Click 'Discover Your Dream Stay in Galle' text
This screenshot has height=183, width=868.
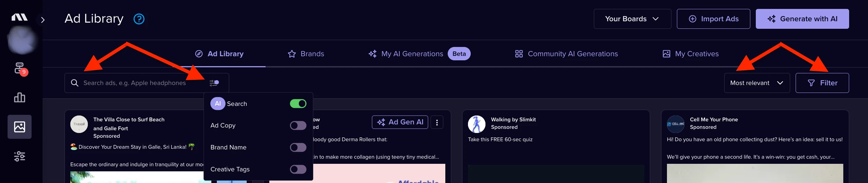(x=132, y=147)
